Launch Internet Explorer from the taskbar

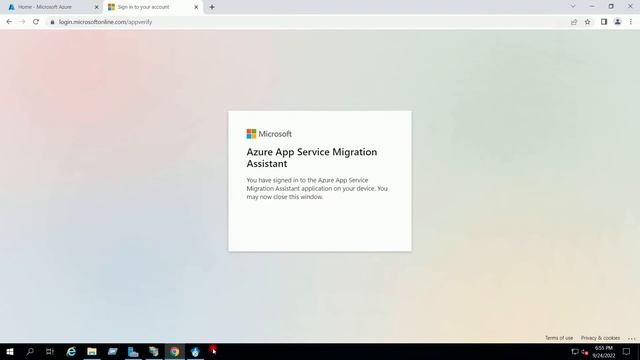pyautogui.click(x=71, y=351)
